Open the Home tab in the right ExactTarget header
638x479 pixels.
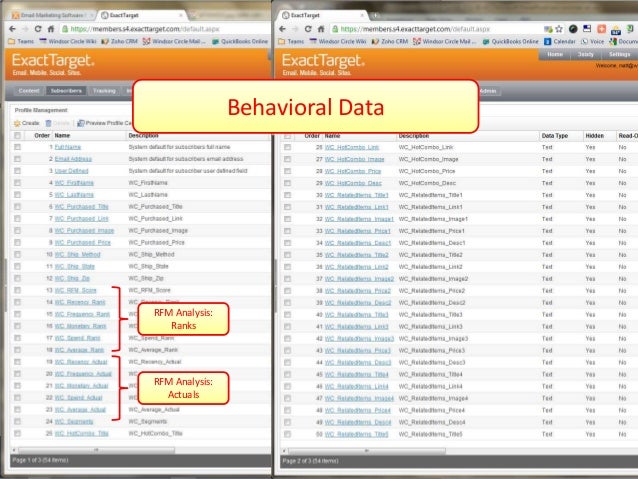(x=555, y=54)
